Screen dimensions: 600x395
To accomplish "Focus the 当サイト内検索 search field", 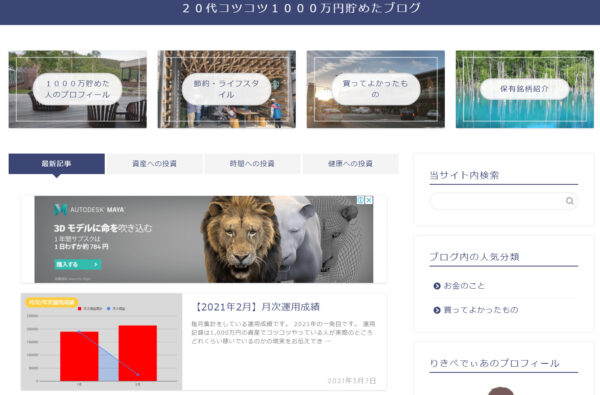I will 504,201.
